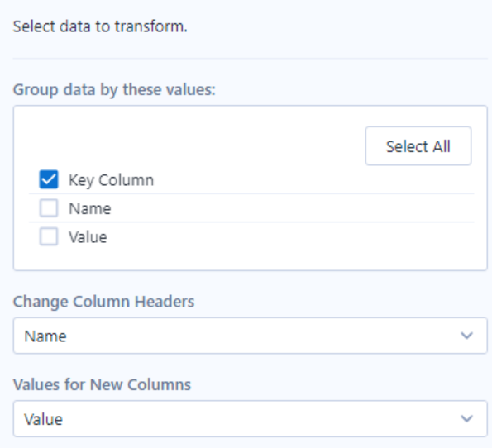Click the selected Value text in values dropdown
Screen dimensions: 492x448
tap(43, 419)
